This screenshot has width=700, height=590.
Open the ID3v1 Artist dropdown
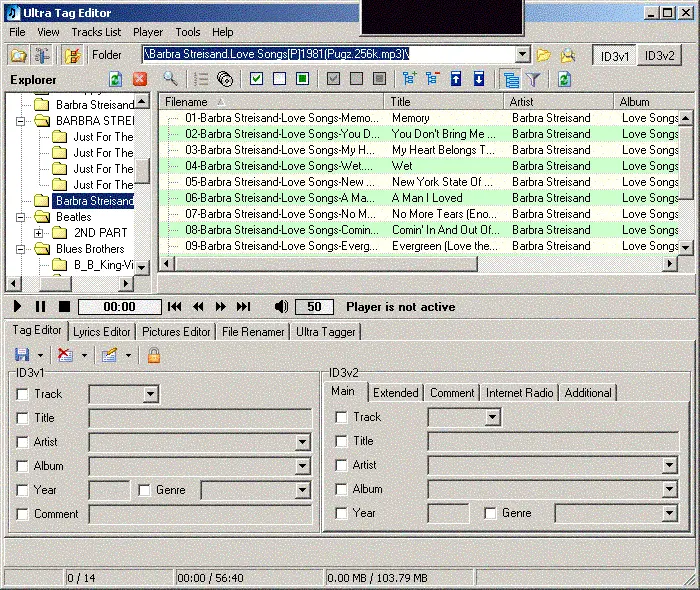pos(302,442)
